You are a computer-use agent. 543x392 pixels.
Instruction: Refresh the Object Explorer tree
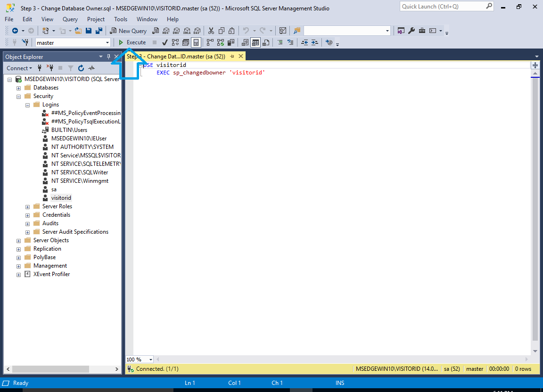[81, 68]
